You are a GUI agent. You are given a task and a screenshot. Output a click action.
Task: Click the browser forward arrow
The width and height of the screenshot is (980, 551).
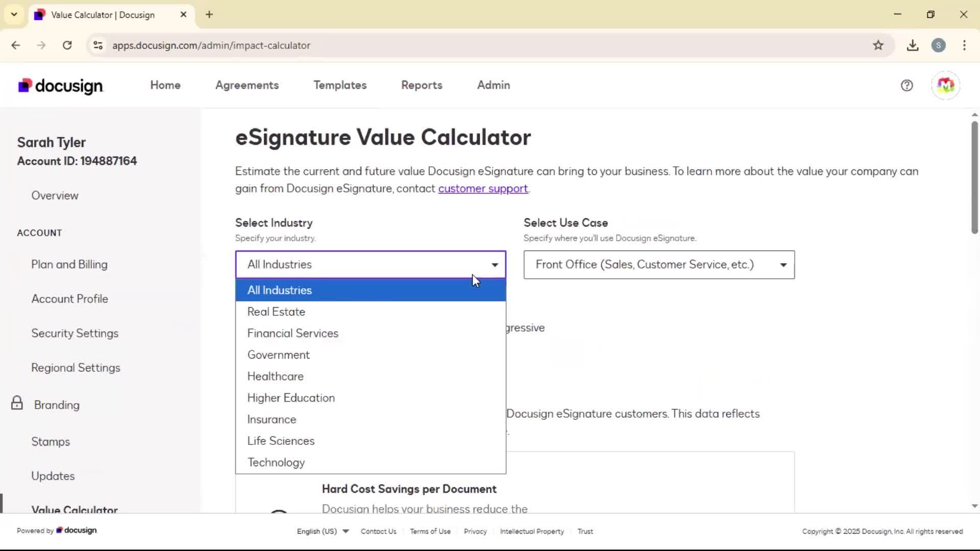point(41,45)
